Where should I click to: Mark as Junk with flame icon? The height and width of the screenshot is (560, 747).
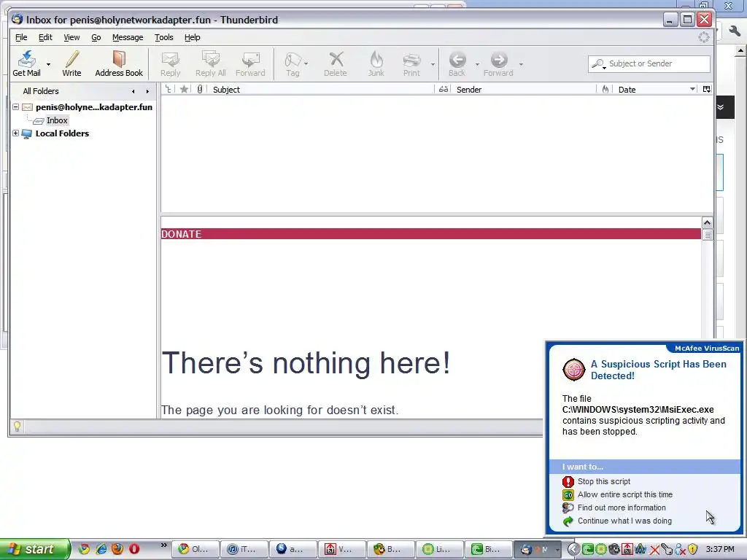pos(376,63)
